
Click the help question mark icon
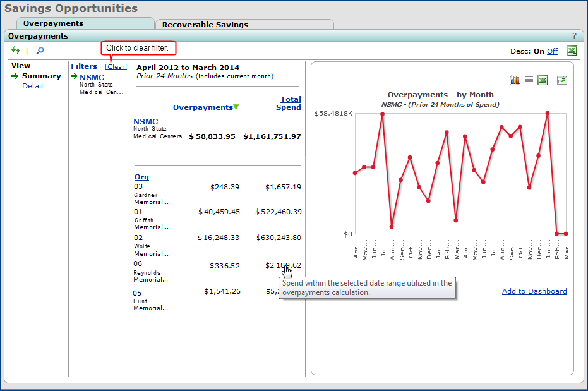[x=574, y=36]
